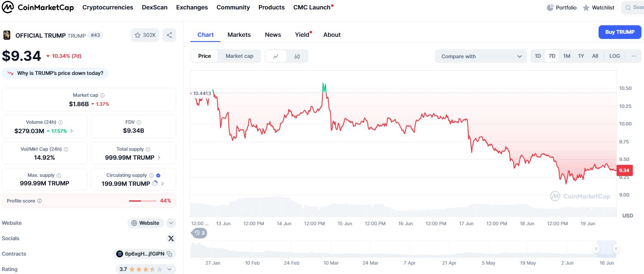Open the Community menu
The image size is (644, 274).
coord(233,7)
